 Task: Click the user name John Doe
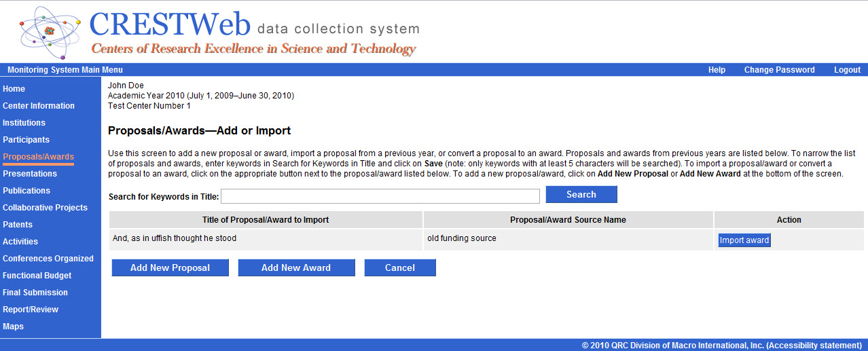point(126,86)
